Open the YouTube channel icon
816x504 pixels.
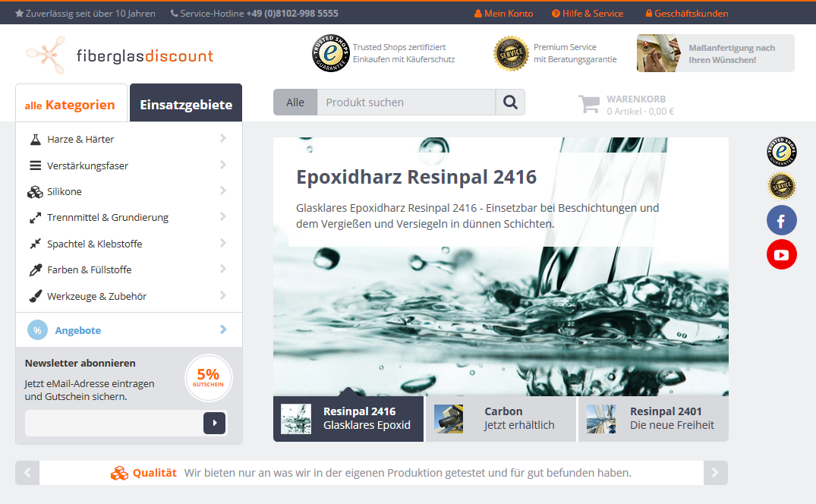click(x=782, y=255)
